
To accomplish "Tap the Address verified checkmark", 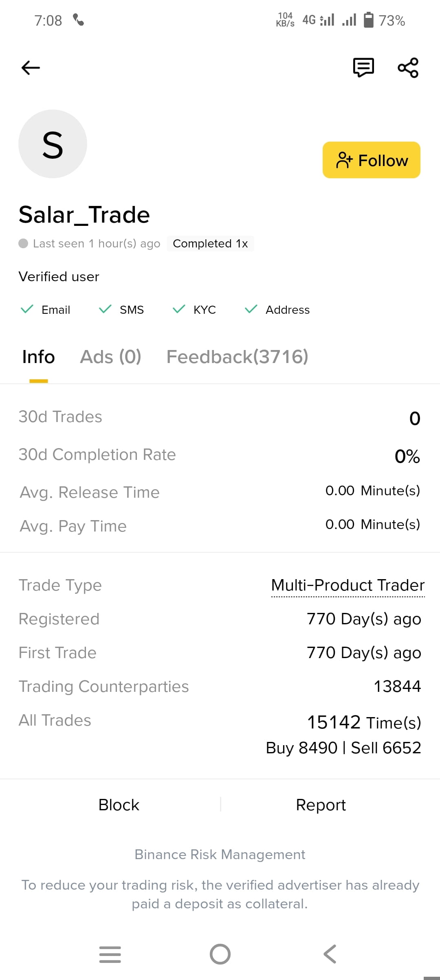I will [x=251, y=309].
